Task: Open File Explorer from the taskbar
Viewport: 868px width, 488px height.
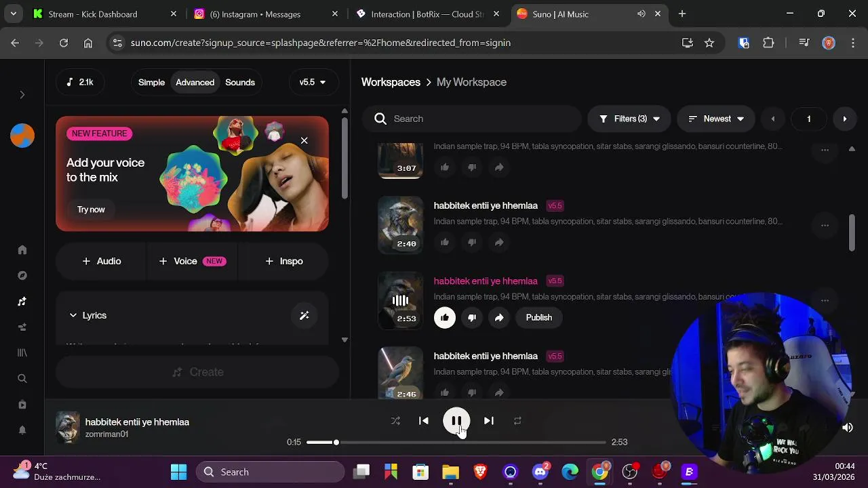Action: [450, 472]
